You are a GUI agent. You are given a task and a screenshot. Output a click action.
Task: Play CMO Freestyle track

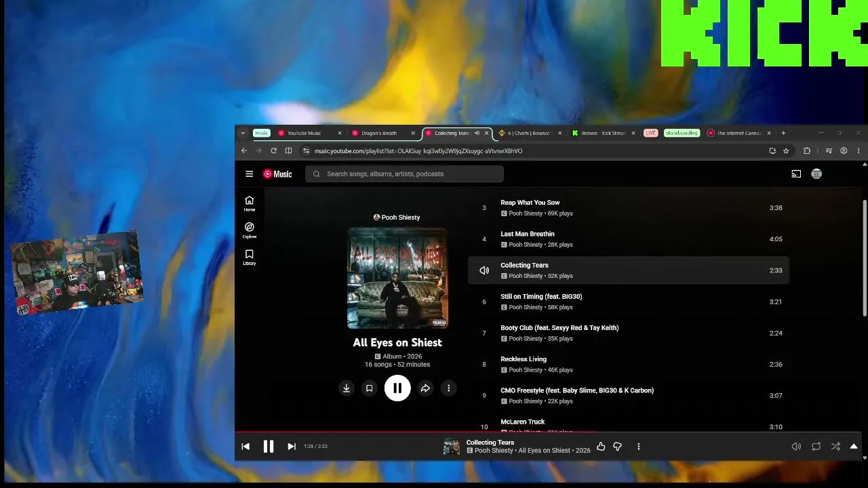point(577,390)
